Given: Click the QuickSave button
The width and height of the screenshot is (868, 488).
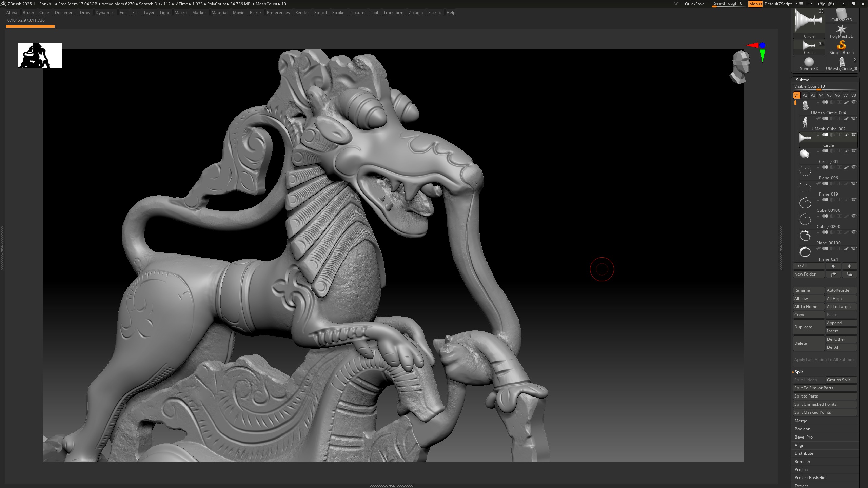Looking at the screenshot, I should pos(694,4).
